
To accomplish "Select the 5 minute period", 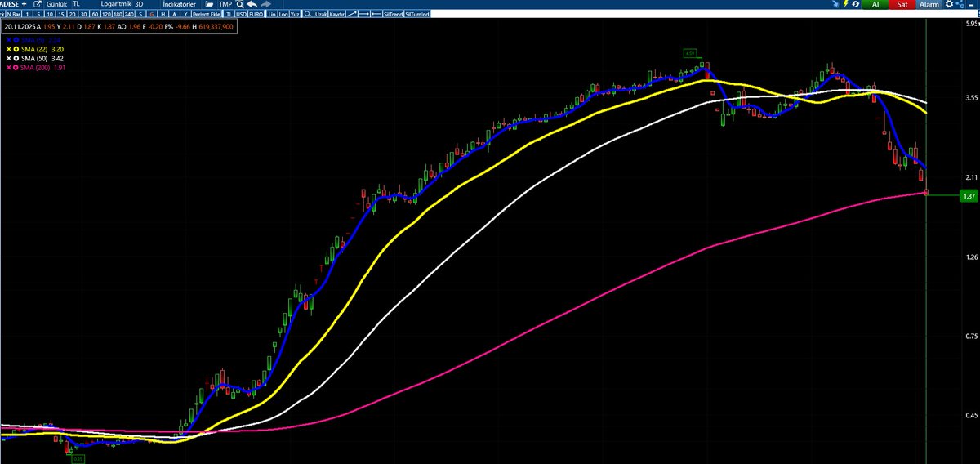I will coord(38,16).
